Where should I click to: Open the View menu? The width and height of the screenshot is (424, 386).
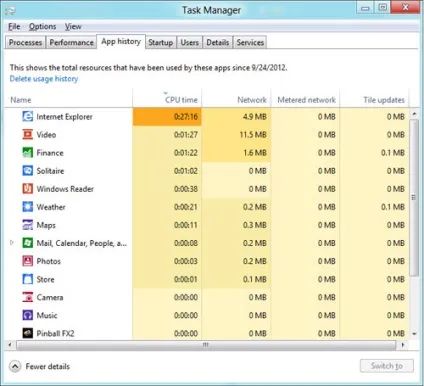pos(73,26)
